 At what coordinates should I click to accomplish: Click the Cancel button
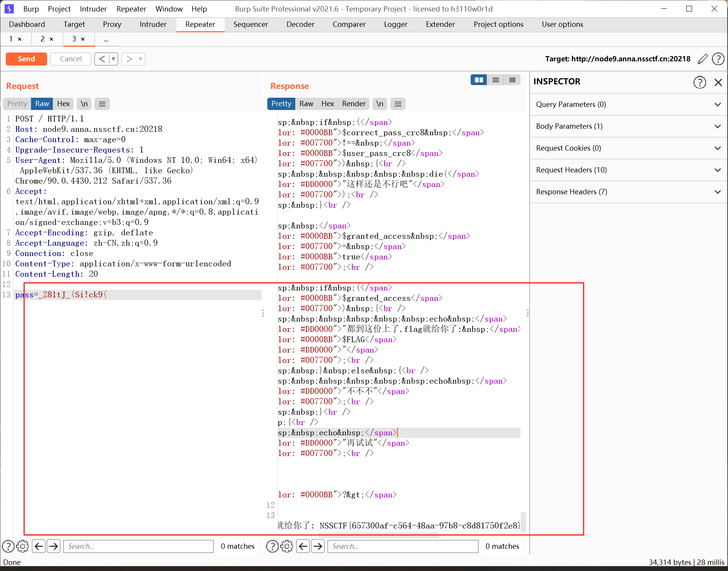(x=71, y=59)
